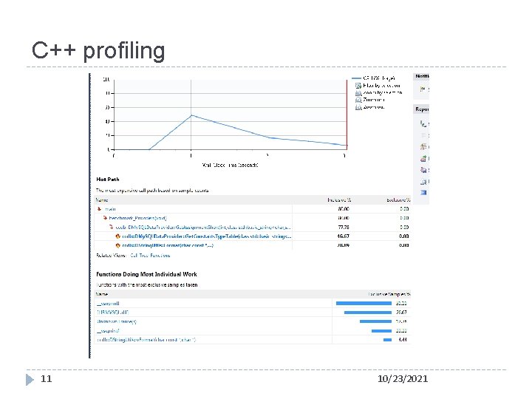Click the Notifications panel header

click(x=421, y=76)
